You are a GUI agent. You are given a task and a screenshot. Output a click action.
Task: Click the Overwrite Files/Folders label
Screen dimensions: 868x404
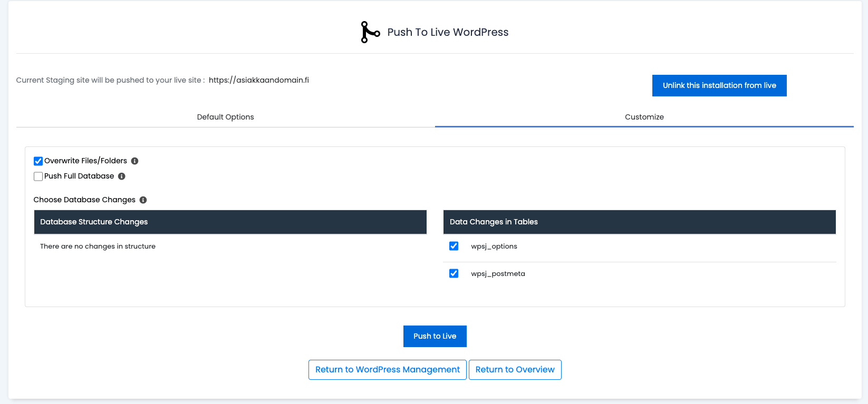point(85,161)
